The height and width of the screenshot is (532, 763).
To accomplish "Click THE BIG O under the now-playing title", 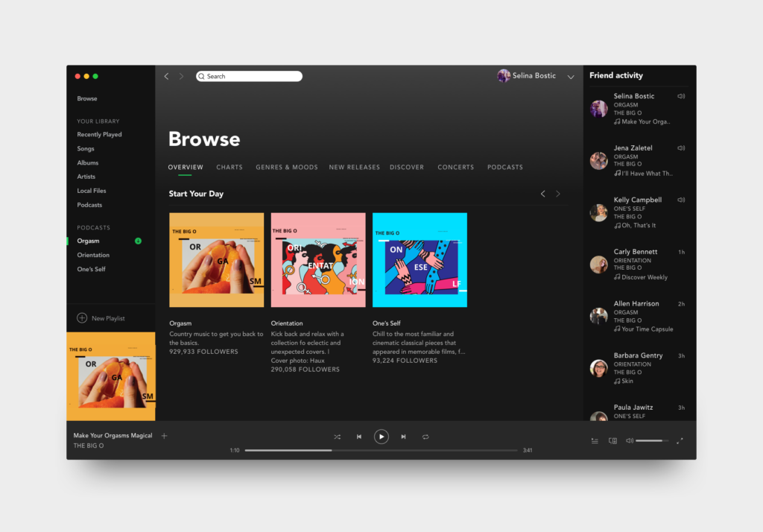I will 89,446.
